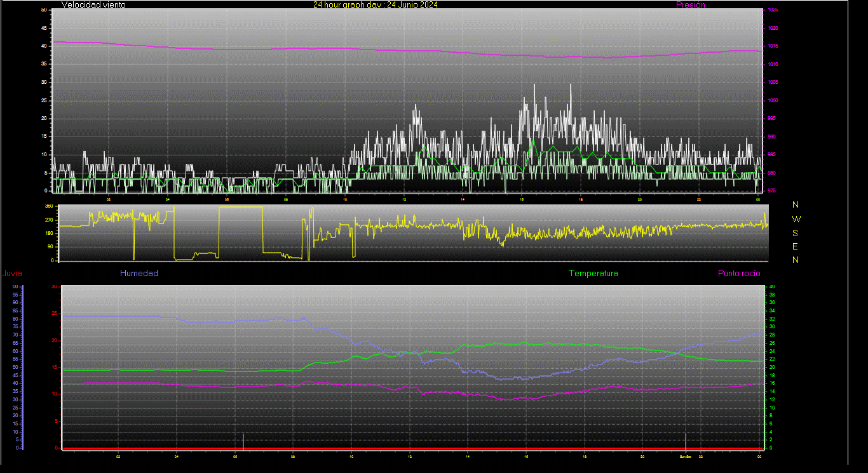Click the "04" hour label under the wind chart
This screenshot has height=473, width=868.
click(168, 199)
